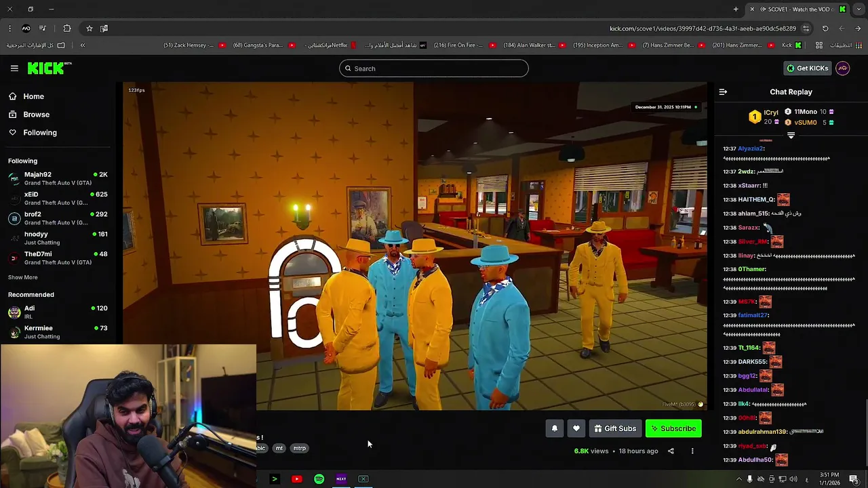Open the browser three-dot menu
This screenshot has height=488, width=868.
(x=9, y=28)
